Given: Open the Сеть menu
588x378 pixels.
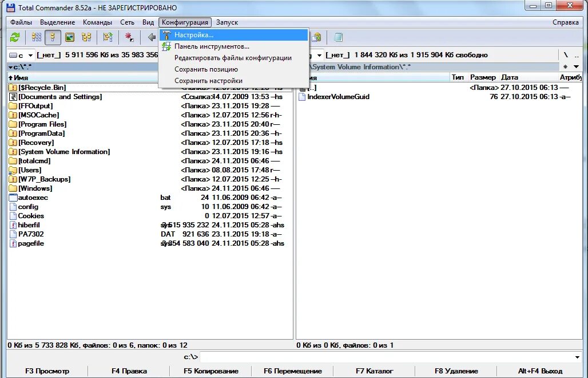Looking at the screenshot, I should point(127,22).
